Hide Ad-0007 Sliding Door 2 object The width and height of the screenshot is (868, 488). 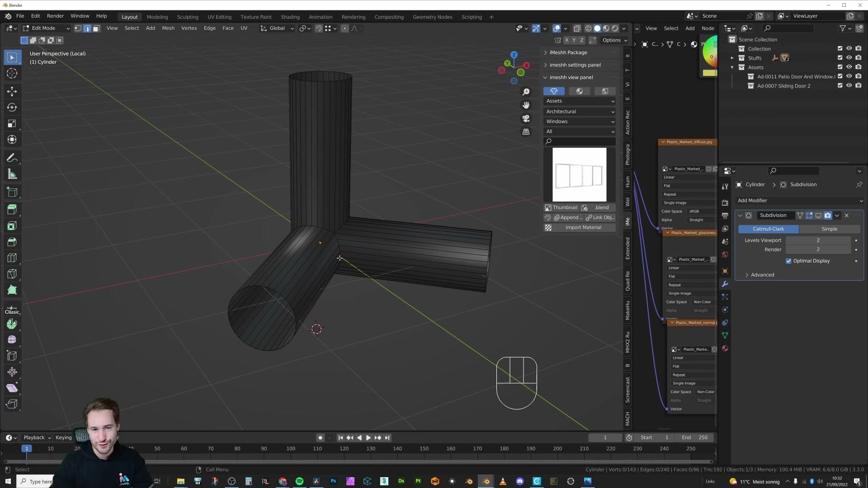pyautogui.click(x=849, y=86)
